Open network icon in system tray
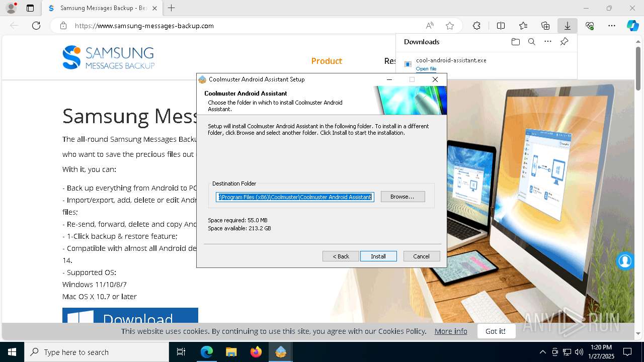This screenshot has height=362, width=644. pos(567,352)
